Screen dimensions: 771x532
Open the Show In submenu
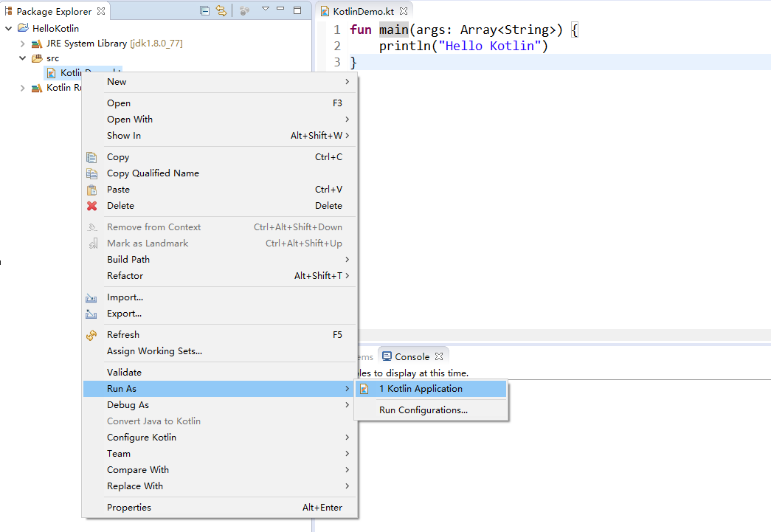(x=219, y=136)
